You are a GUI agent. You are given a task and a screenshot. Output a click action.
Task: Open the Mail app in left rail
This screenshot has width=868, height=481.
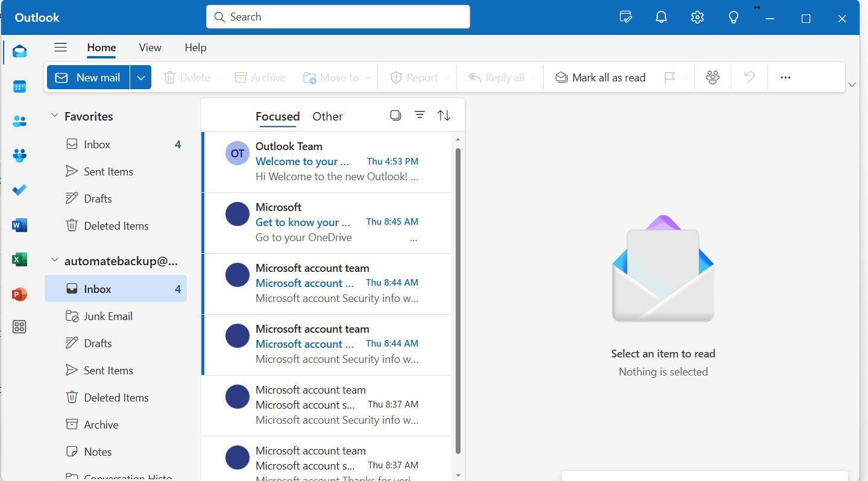(x=19, y=51)
